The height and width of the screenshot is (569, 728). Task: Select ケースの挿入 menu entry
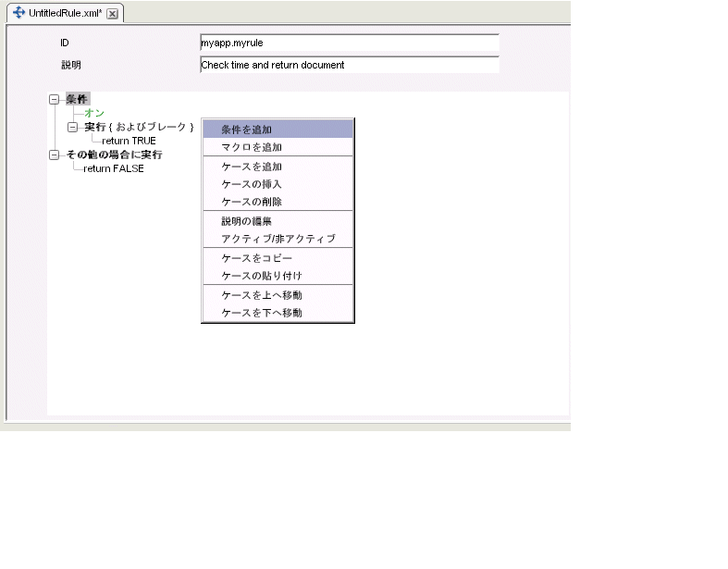(278, 184)
